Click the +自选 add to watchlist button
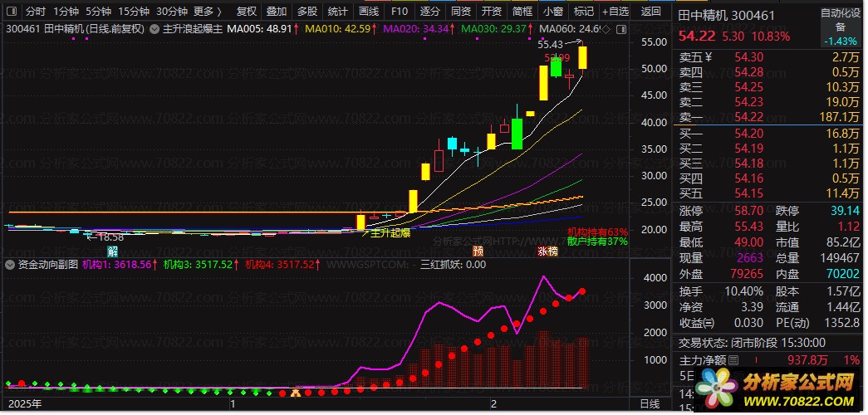This screenshot has width=868, height=415. (x=614, y=12)
